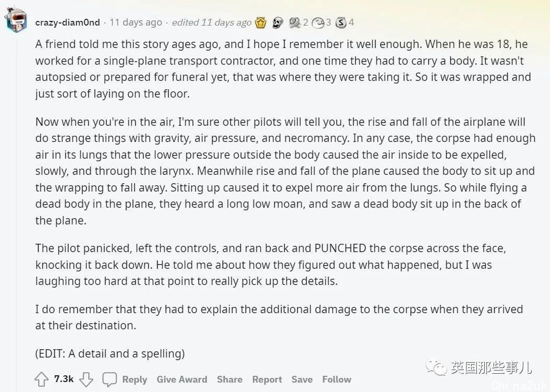
Task: Click the handshake award icon
Action: 294,23
